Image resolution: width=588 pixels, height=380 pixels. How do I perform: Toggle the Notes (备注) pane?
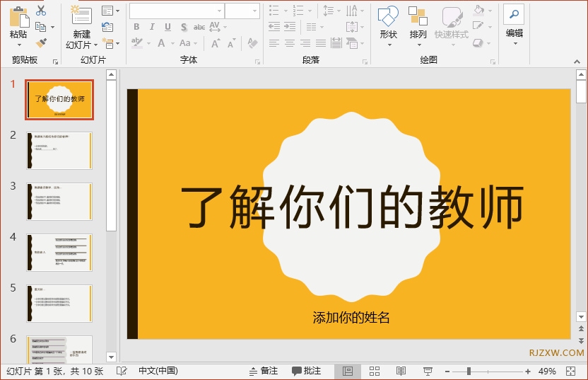tap(264, 371)
